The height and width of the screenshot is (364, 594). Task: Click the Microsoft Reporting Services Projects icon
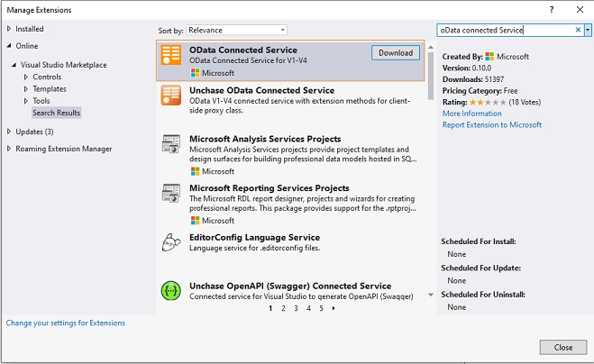coord(171,193)
